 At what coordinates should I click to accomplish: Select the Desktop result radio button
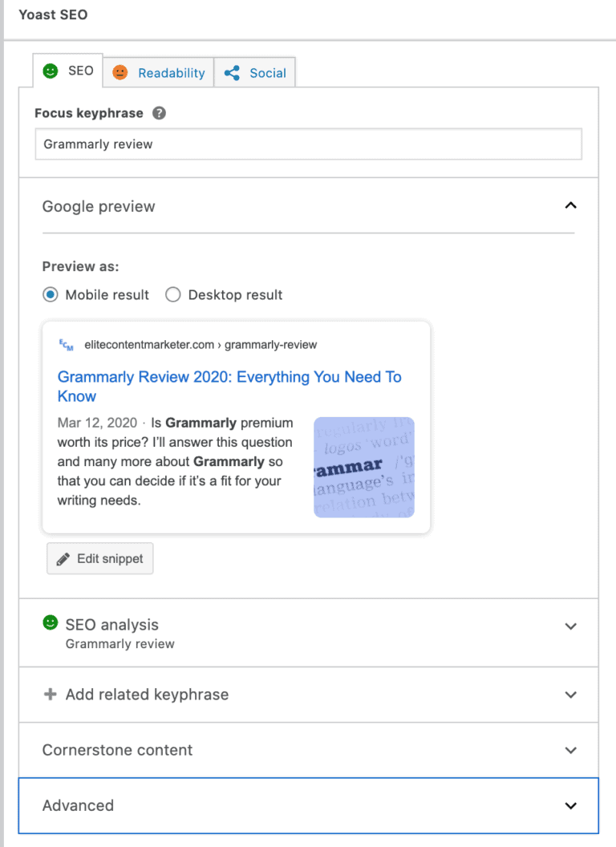coord(172,294)
